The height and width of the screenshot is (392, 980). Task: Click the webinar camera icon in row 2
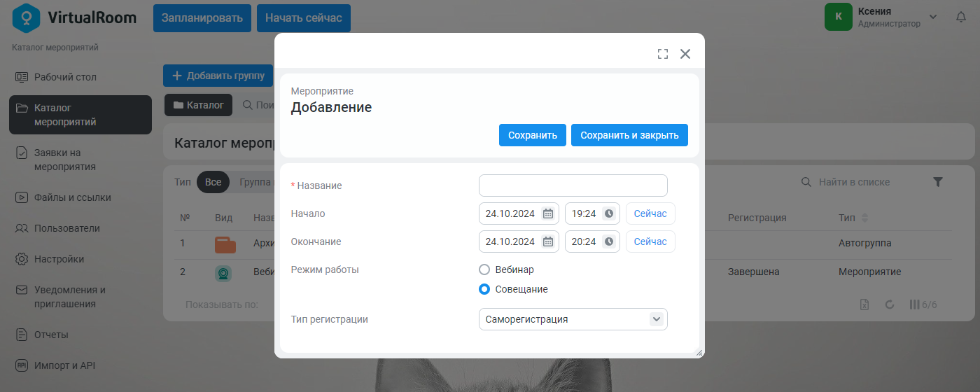point(223,273)
